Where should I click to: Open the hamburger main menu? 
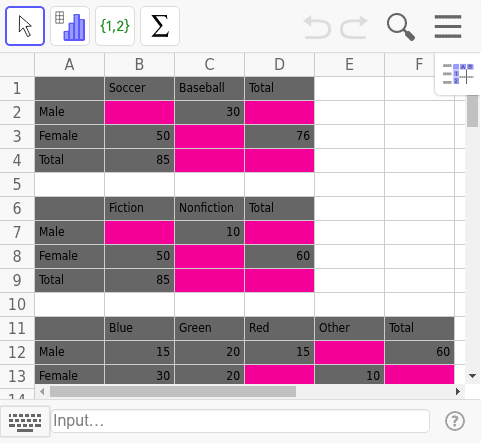click(x=448, y=26)
